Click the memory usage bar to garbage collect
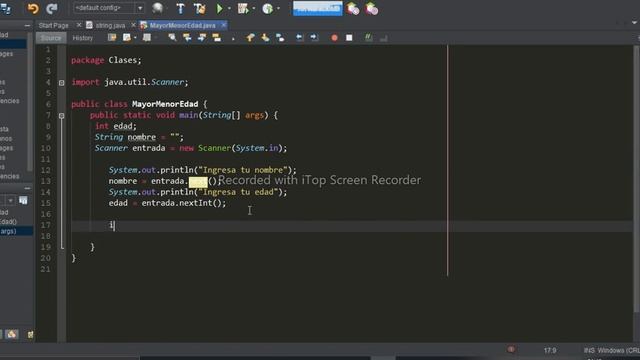The image size is (640, 360). point(318,8)
